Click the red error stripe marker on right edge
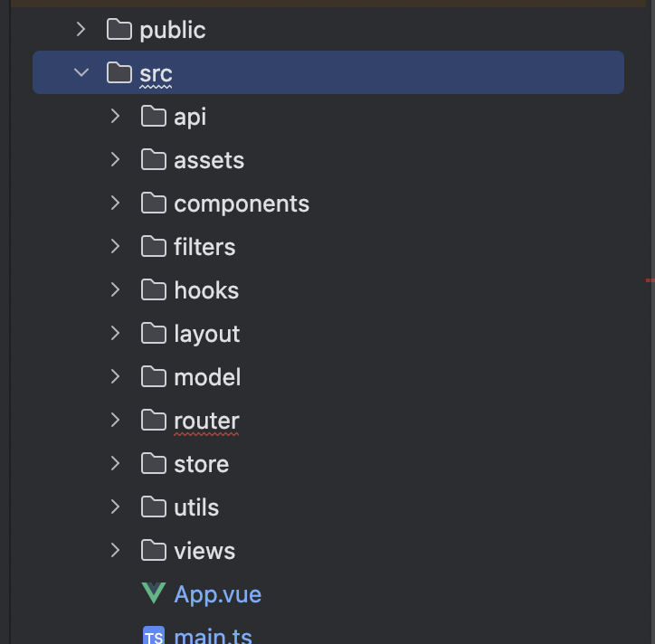 pyautogui.click(x=650, y=280)
